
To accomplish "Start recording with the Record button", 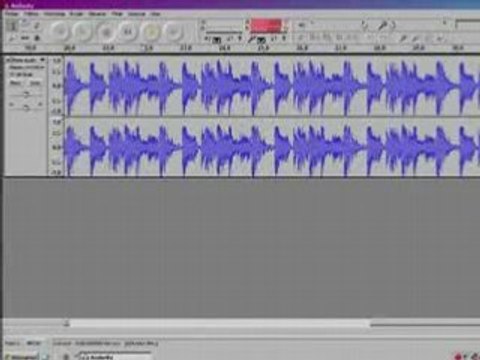I will click(x=106, y=32).
